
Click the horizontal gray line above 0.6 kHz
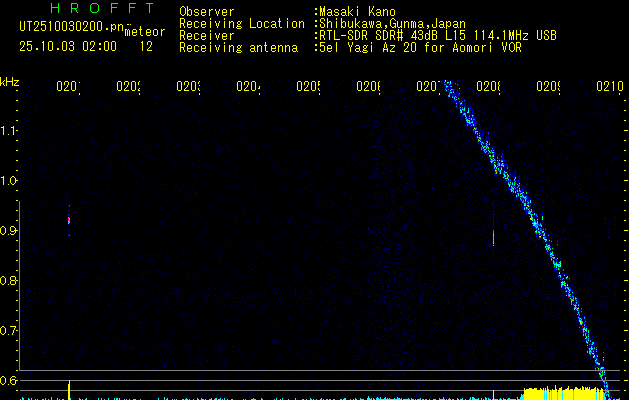pyautogui.click(x=300, y=371)
